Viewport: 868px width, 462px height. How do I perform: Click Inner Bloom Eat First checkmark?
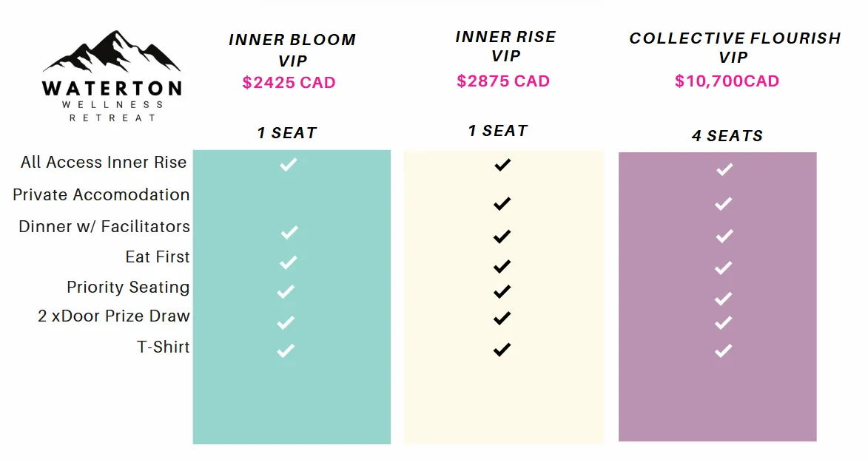click(x=288, y=262)
